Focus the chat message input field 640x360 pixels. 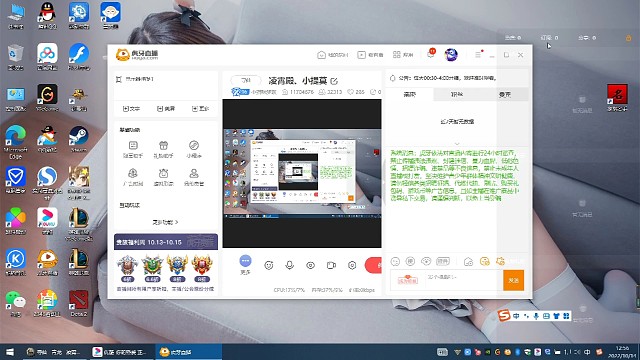pyautogui.click(x=464, y=280)
